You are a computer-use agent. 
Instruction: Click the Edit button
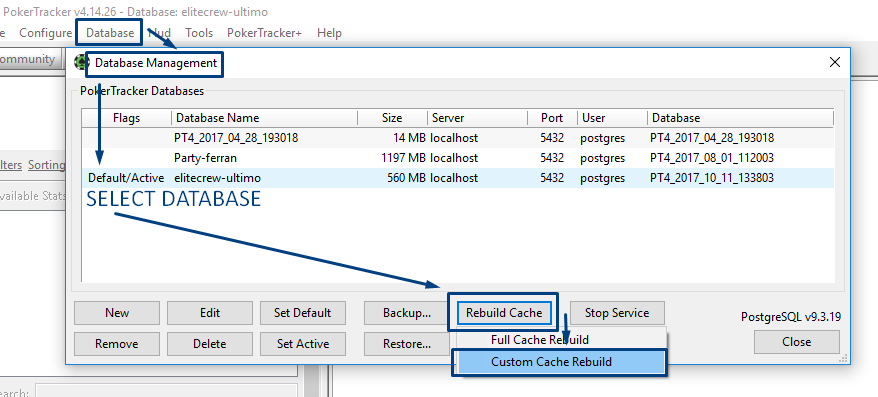coord(210,313)
